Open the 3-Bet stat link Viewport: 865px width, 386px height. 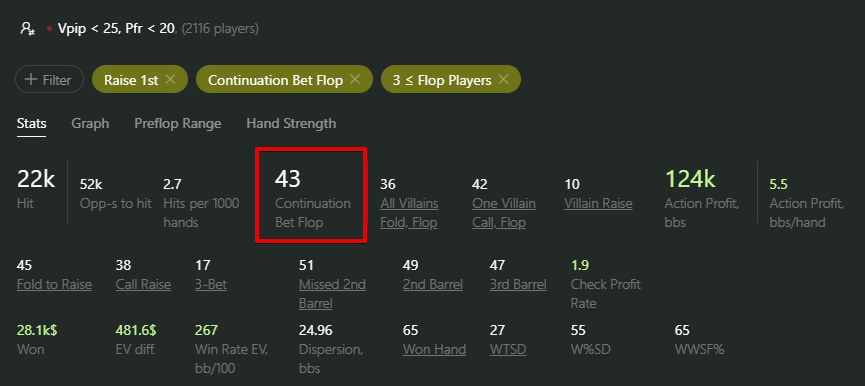pyautogui.click(x=211, y=285)
